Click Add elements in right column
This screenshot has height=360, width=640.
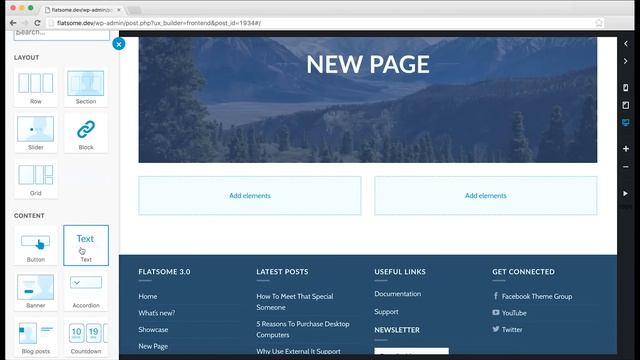point(486,196)
